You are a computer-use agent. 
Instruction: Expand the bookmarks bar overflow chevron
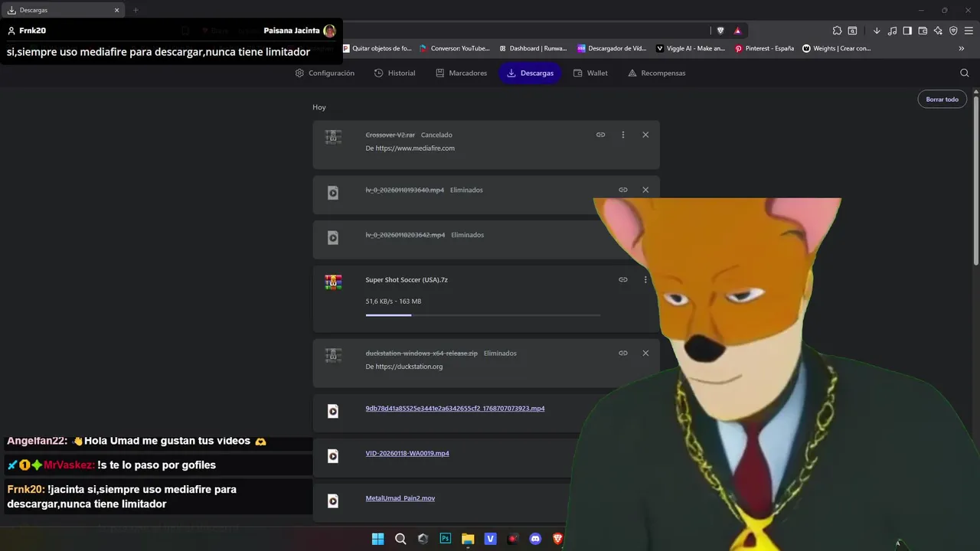click(962, 48)
